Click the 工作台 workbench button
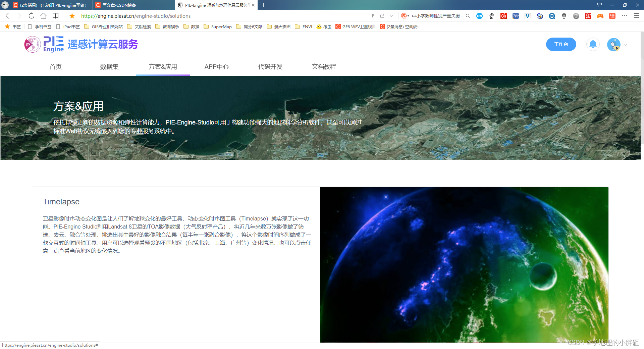Image resolution: width=644 pixels, height=349 pixels. [561, 44]
